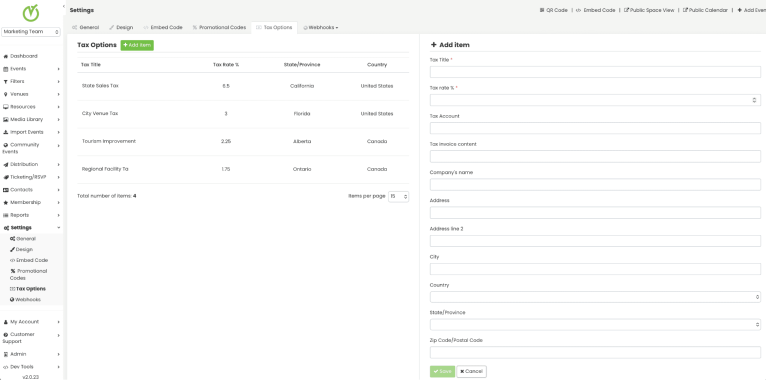Open the Country dropdown

[x=595, y=297]
